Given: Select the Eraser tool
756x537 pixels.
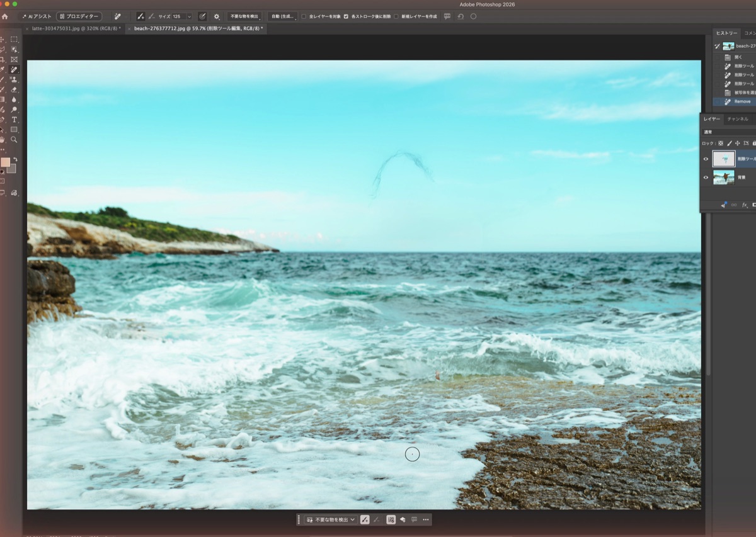Looking at the screenshot, I should (14, 89).
